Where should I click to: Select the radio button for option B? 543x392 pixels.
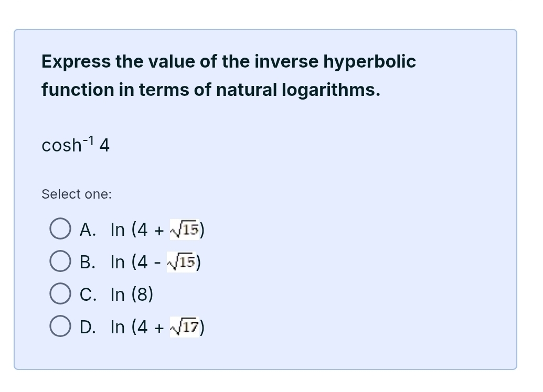pyautogui.click(x=60, y=262)
